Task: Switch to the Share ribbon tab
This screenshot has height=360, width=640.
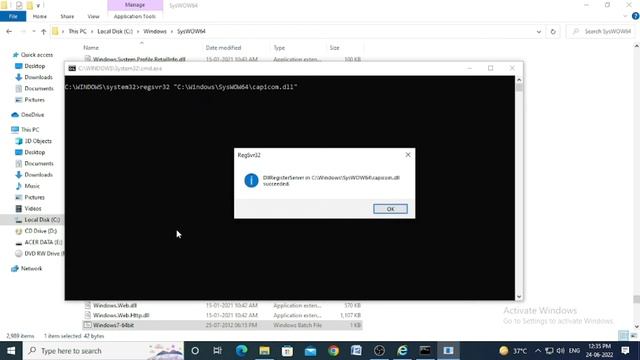Action: pos(67,16)
